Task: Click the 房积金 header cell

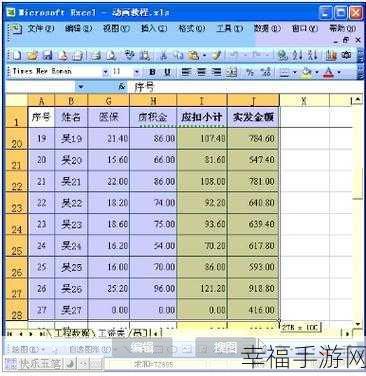Action: [153, 117]
